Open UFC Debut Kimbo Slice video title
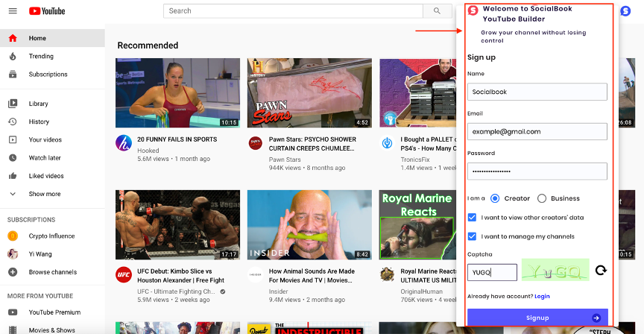This screenshot has height=334, width=644. tap(180, 276)
